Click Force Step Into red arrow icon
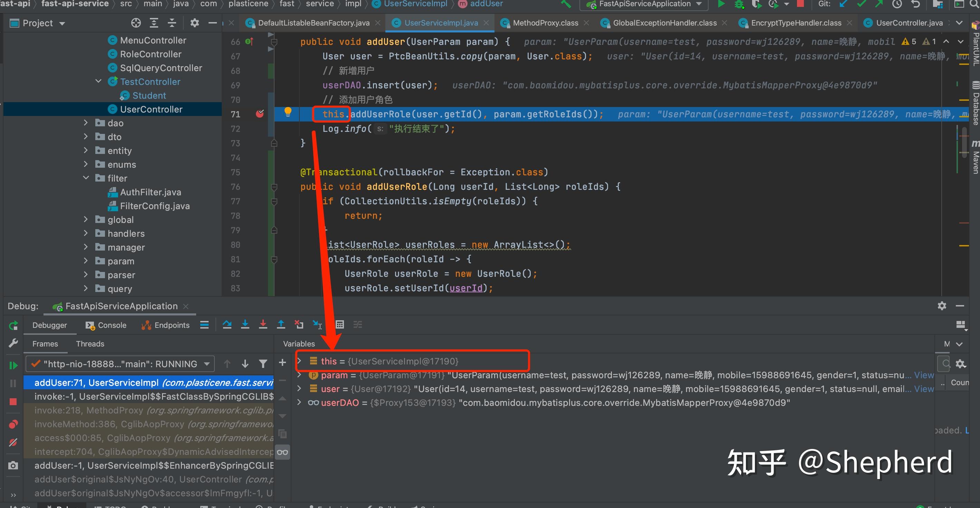 [x=263, y=324]
